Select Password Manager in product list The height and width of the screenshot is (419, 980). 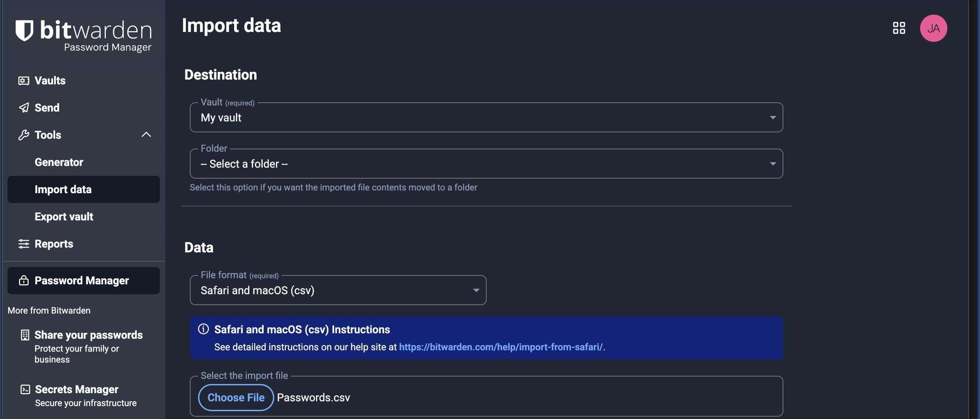click(82, 281)
